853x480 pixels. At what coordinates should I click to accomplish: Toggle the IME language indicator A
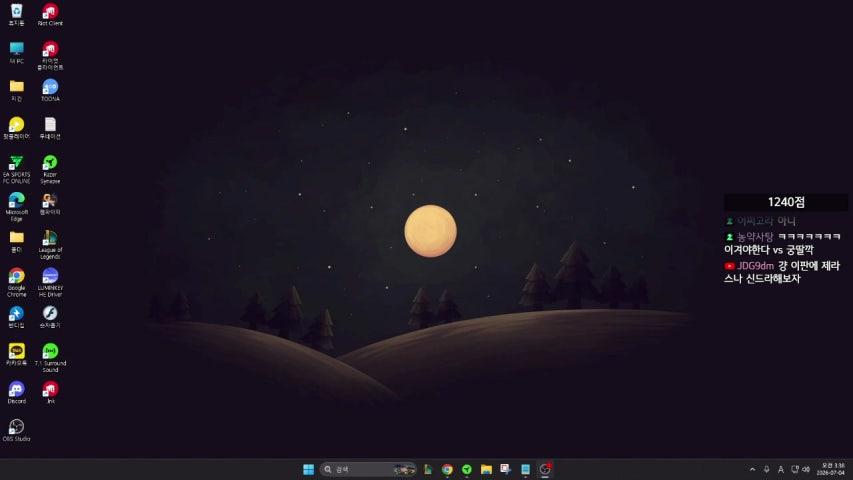pos(781,469)
